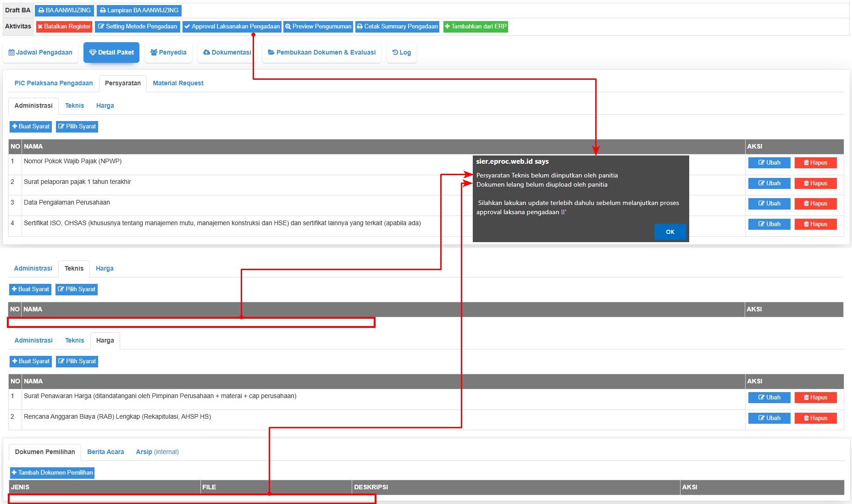
Task: Open the Log tab
Action: 402,53
